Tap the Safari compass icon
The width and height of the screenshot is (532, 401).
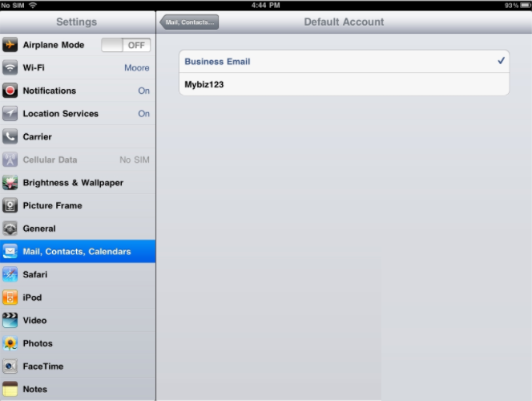(x=10, y=274)
